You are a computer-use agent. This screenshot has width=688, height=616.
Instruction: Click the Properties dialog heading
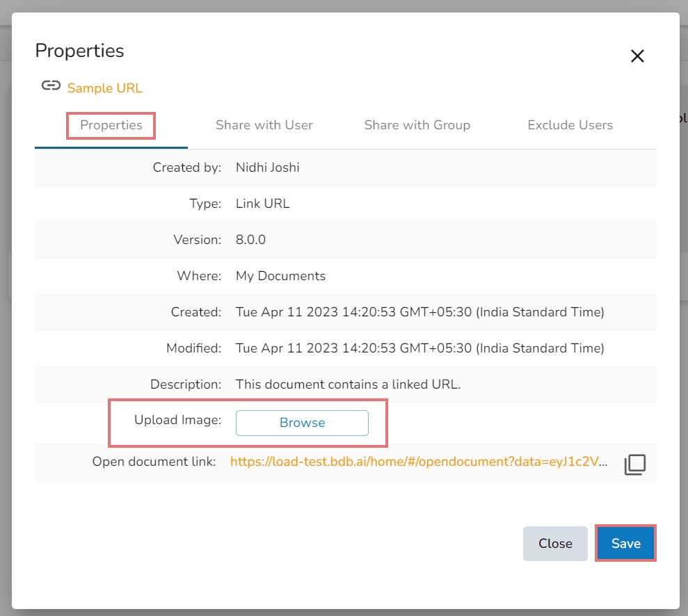pyautogui.click(x=79, y=51)
